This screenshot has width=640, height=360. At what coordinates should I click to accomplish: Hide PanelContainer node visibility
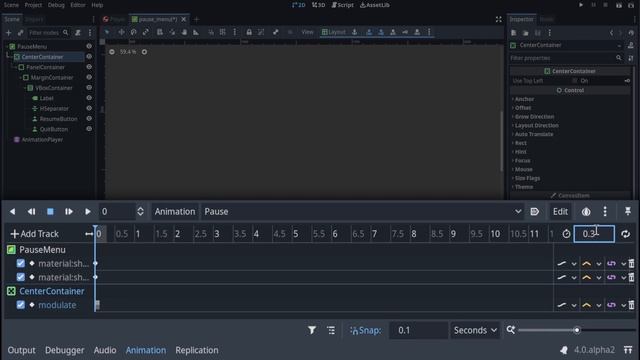[89, 67]
